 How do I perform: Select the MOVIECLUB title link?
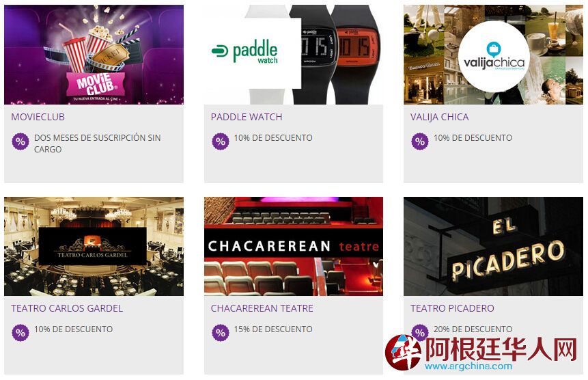point(38,117)
